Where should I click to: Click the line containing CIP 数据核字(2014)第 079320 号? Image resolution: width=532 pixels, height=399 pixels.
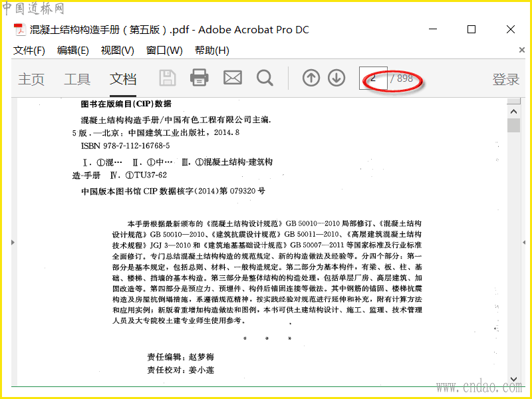point(173,191)
